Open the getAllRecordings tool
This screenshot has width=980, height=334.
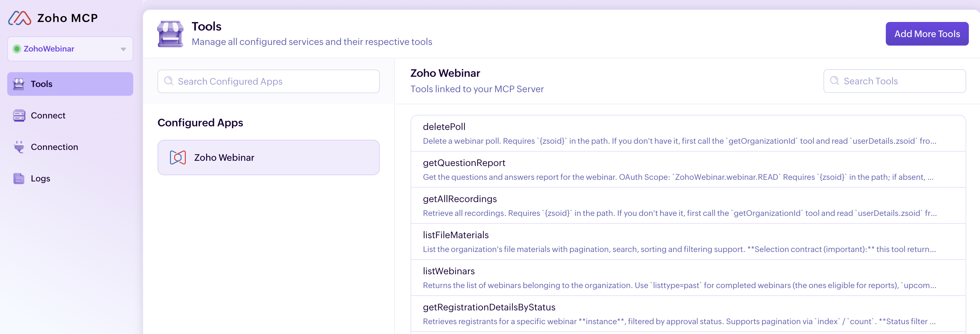[x=688, y=206]
